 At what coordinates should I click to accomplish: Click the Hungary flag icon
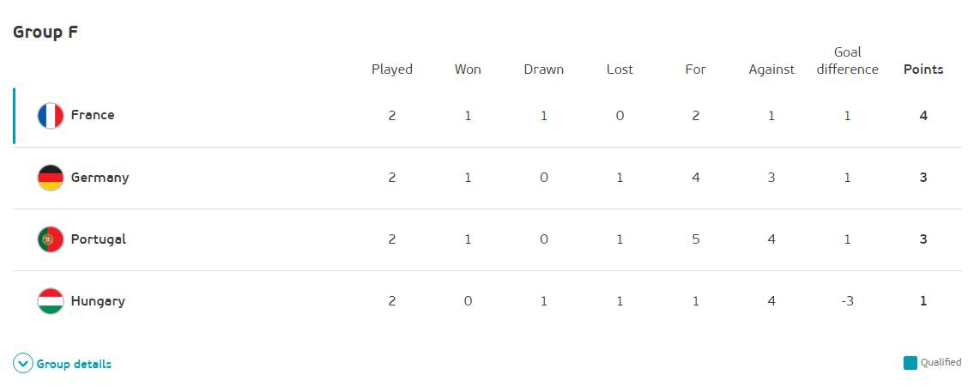pyautogui.click(x=51, y=301)
